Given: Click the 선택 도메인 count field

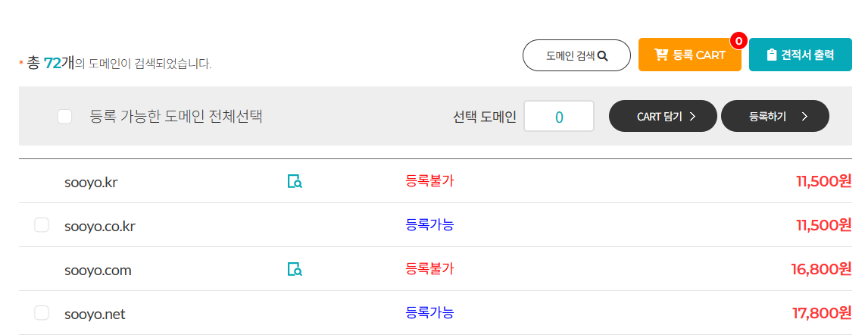Looking at the screenshot, I should click(559, 117).
